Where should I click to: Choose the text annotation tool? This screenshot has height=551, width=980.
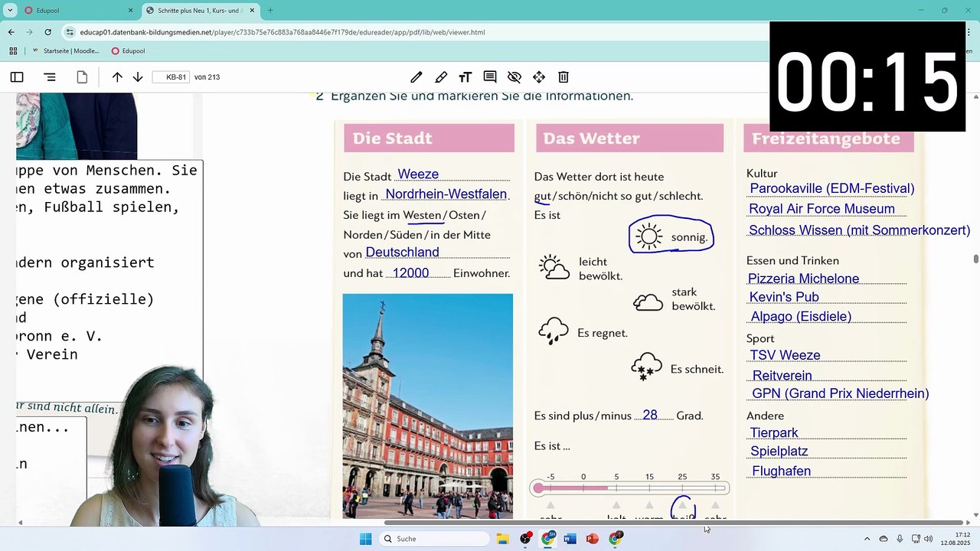pos(465,77)
